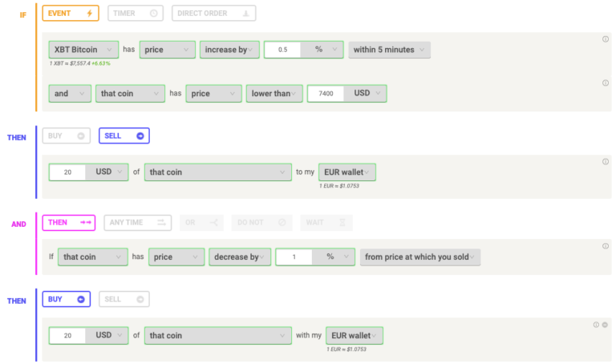Select the TIMER trigger with the clock icon
616x364 pixels.
click(x=136, y=14)
